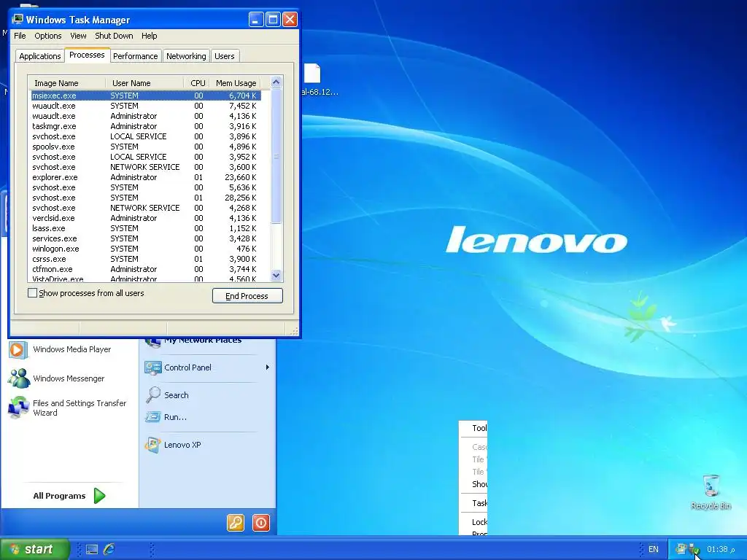Click the Safely Remove Hardware tray icon
747x560 pixels.
click(694, 550)
